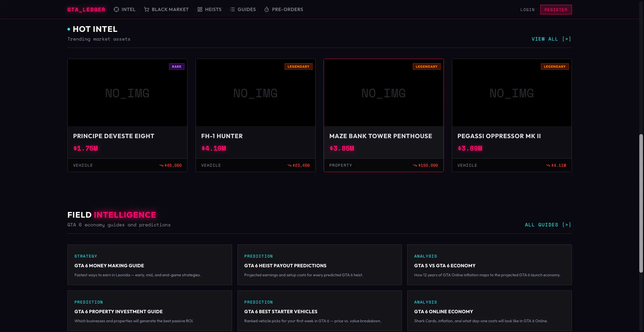Image resolution: width=644 pixels, height=332 pixels.
Task: Click the HOT INTEL heading
Action: click(x=95, y=29)
